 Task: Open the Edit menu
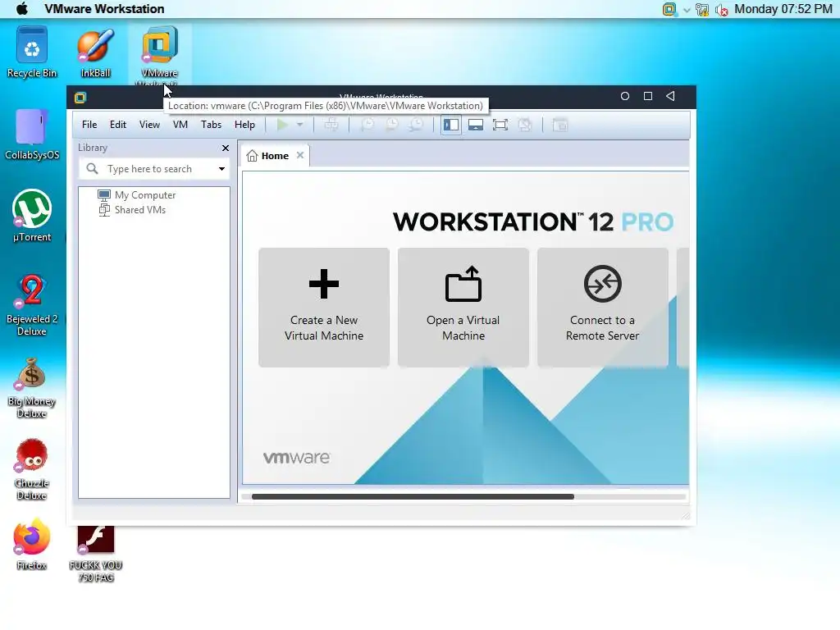[118, 125]
